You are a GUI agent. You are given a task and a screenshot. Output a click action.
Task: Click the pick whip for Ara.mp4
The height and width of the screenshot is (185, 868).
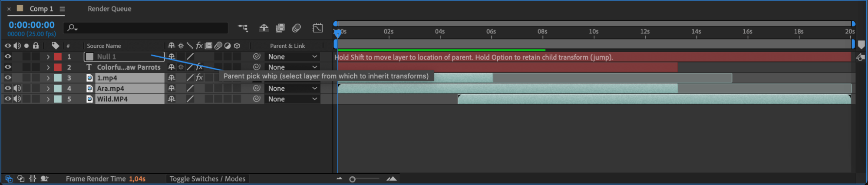click(x=257, y=88)
